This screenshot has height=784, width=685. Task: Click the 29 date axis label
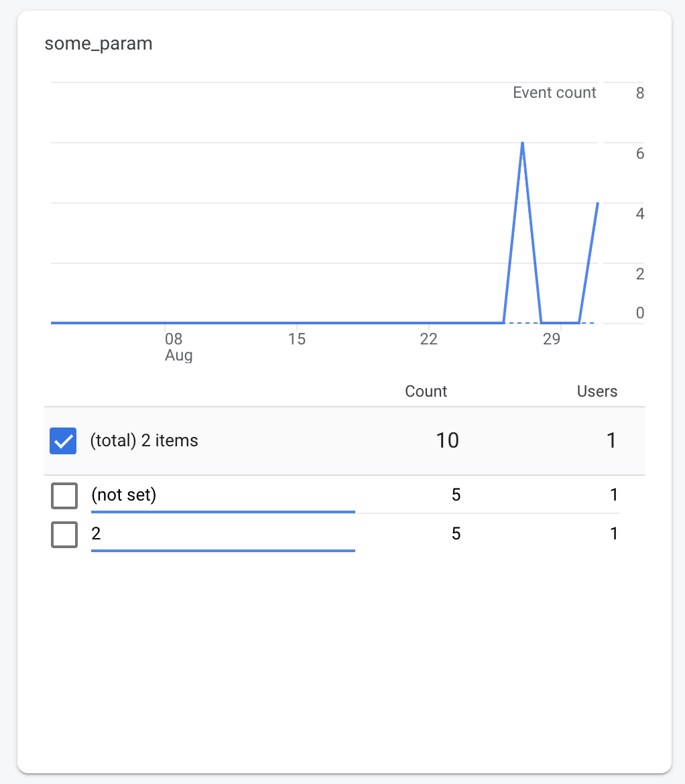(552, 339)
